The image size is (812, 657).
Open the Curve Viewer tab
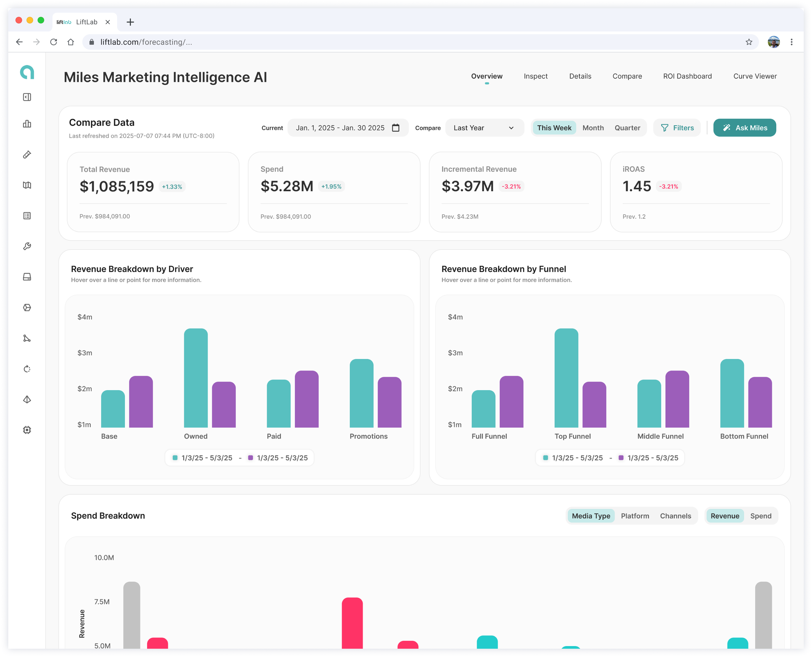(755, 76)
